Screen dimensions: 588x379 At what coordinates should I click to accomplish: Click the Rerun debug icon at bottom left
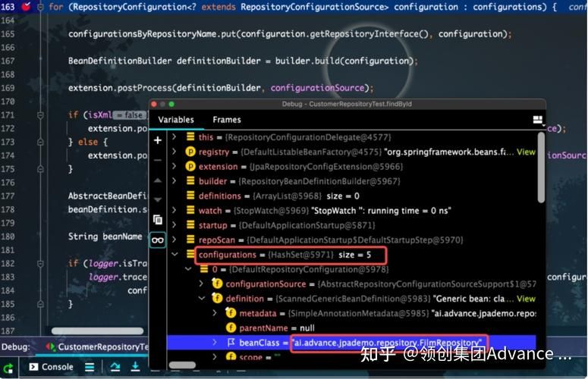8,367
